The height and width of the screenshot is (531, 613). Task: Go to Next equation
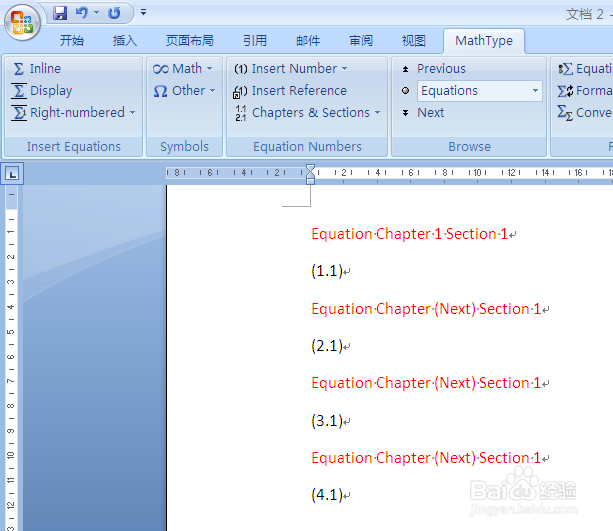click(423, 113)
